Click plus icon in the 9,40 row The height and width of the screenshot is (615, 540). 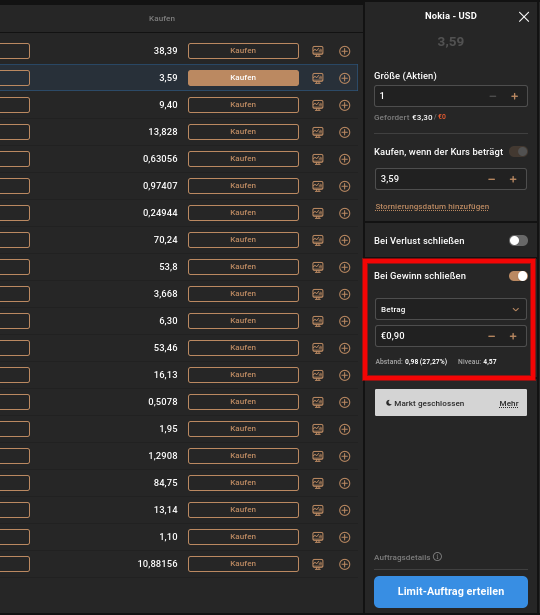[344, 105]
